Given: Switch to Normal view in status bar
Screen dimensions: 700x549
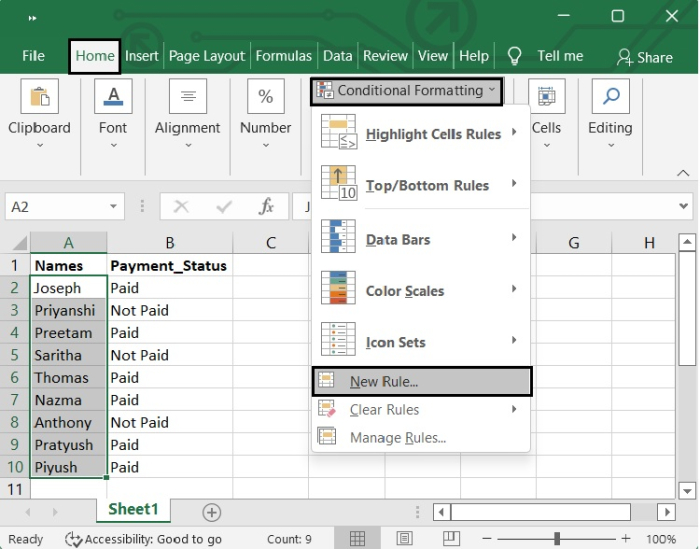Looking at the screenshot, I should (357, 539).
